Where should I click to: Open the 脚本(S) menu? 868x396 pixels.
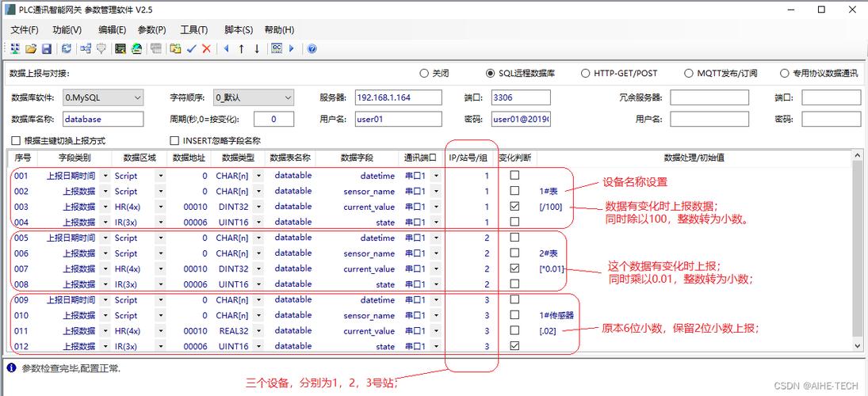point(239,30)
